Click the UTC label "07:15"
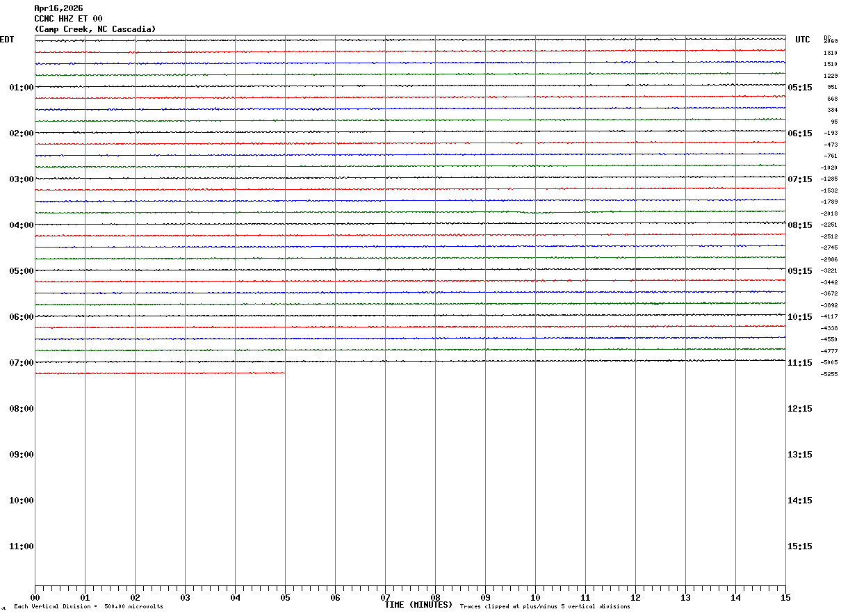841x616 pixels. [800, 179]
